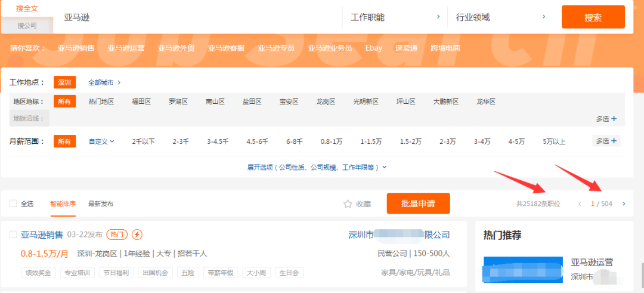This screenshot has width=644, height=293.
Task: Choose salary range 2-3千
Action: 181,142
